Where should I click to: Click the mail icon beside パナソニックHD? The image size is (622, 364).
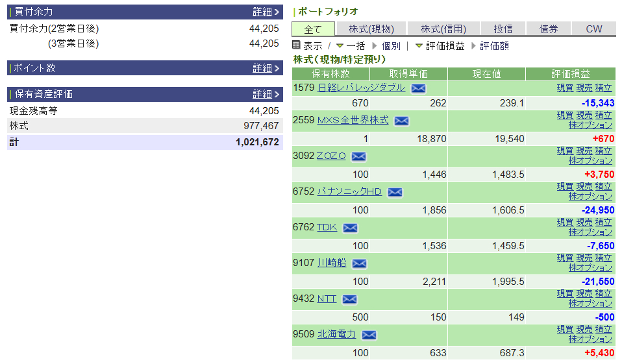click(395, 192)
